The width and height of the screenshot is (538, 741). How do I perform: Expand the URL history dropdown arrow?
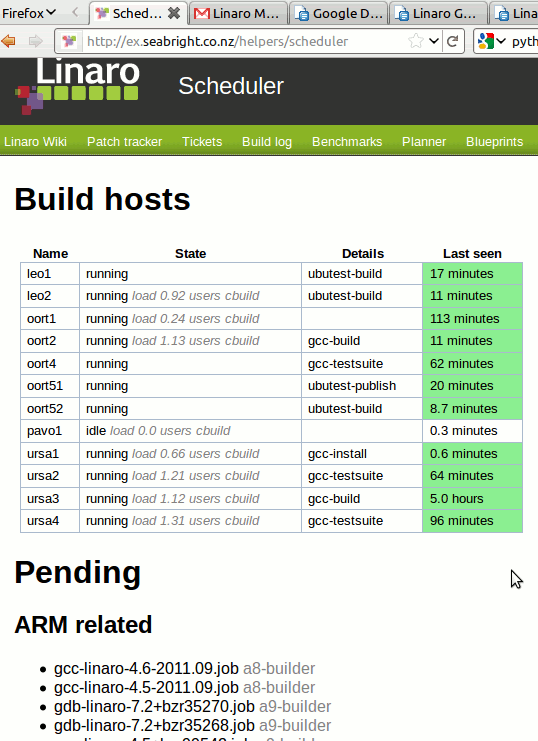pos(434,41)
